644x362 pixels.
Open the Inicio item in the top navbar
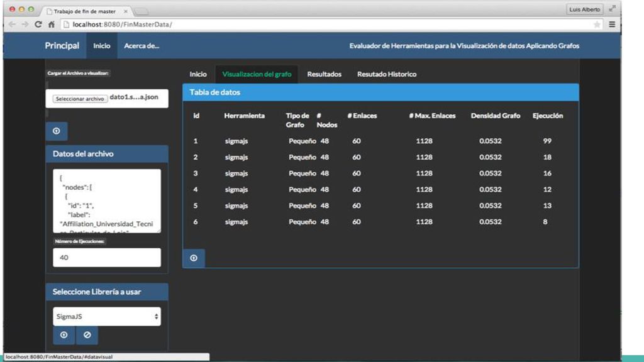pyautogui.click(x=101, y=45)
